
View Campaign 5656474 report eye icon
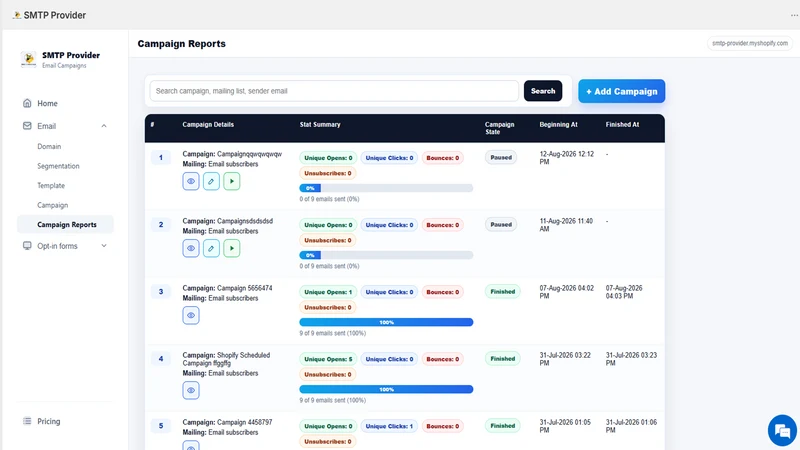pyautogui.click(x=191, y=315)
